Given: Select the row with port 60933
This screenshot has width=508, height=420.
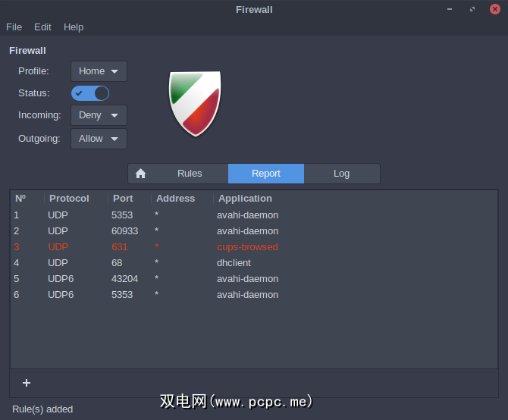Looking at the screenshot, I should tap(254, 231).
